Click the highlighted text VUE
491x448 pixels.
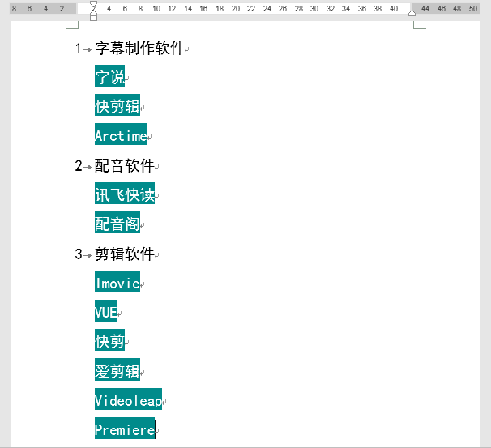pos(106,311)
